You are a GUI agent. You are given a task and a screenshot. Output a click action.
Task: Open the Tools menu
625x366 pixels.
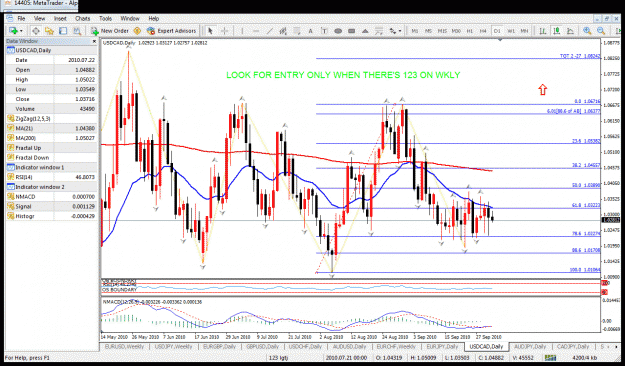105,18
